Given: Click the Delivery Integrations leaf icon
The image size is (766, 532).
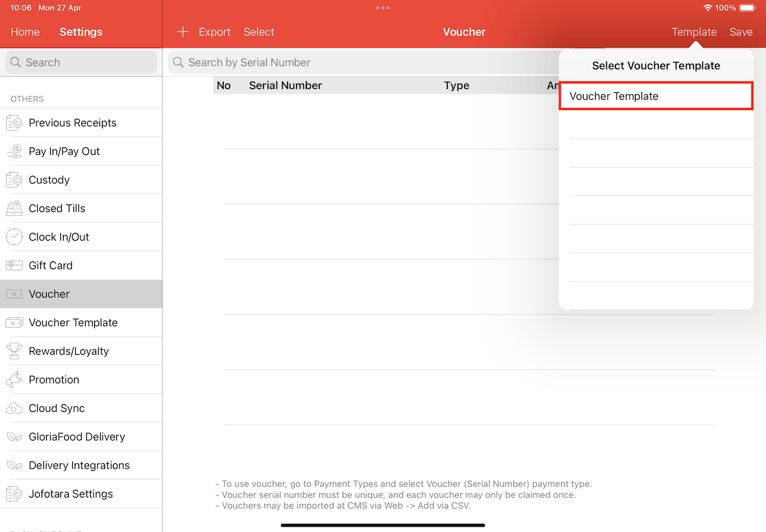Looking at the screenshot, I should 14,466.
